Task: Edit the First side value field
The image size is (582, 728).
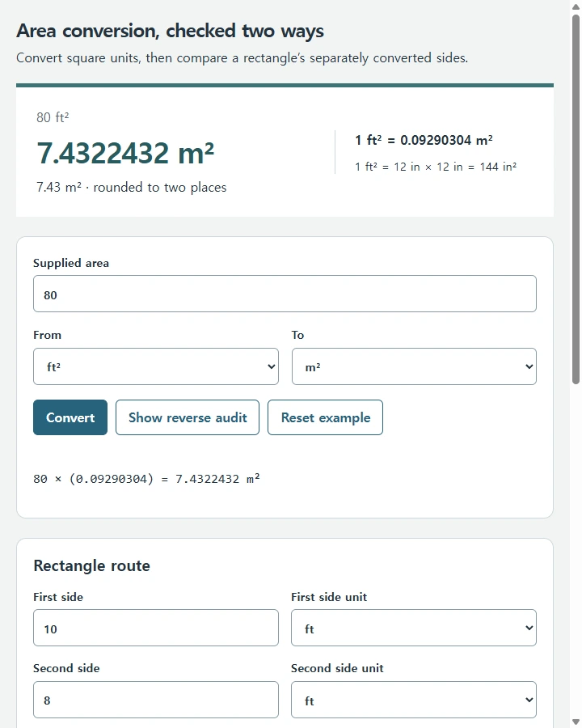Action: [156, 628]
